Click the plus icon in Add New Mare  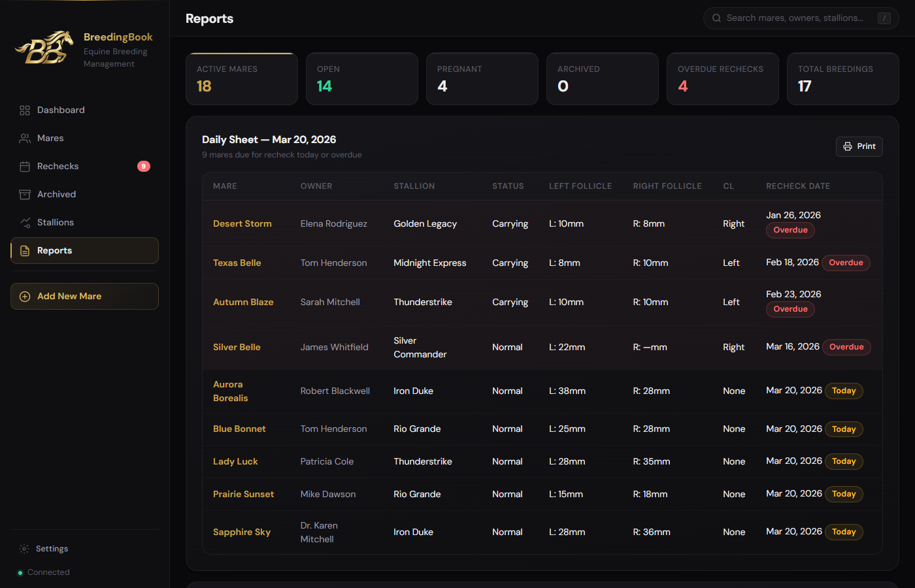point(25,297)
